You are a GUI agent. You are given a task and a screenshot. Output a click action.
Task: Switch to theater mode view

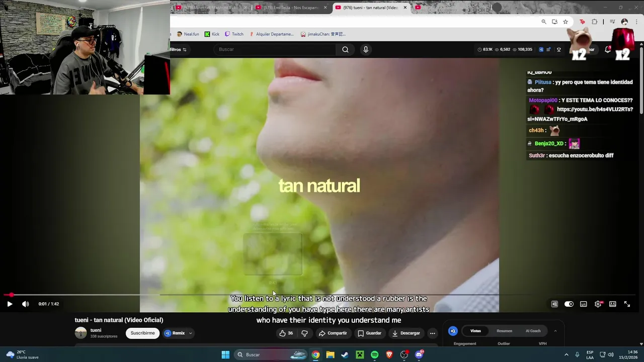pyautogui.click(x=613, y=304)
